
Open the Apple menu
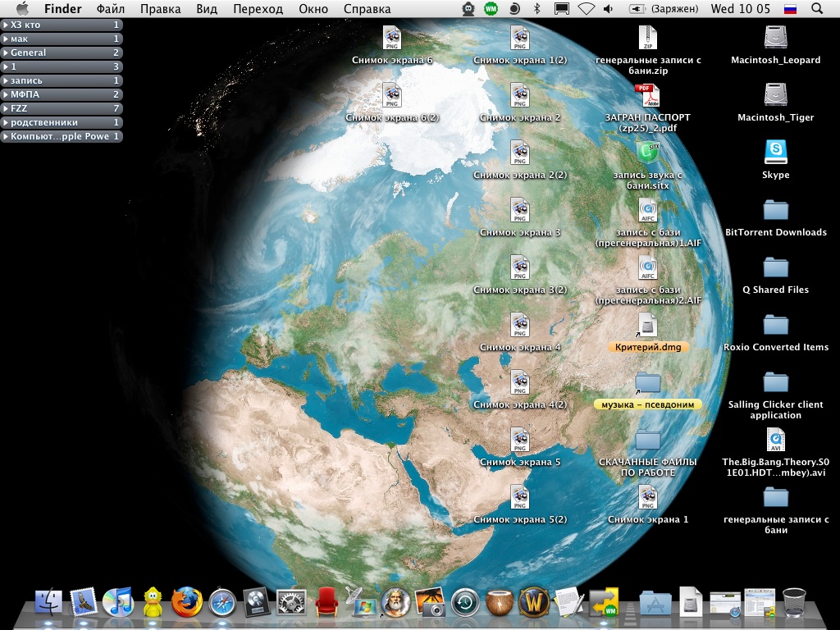pyautogui.click(x=22, y=8)
